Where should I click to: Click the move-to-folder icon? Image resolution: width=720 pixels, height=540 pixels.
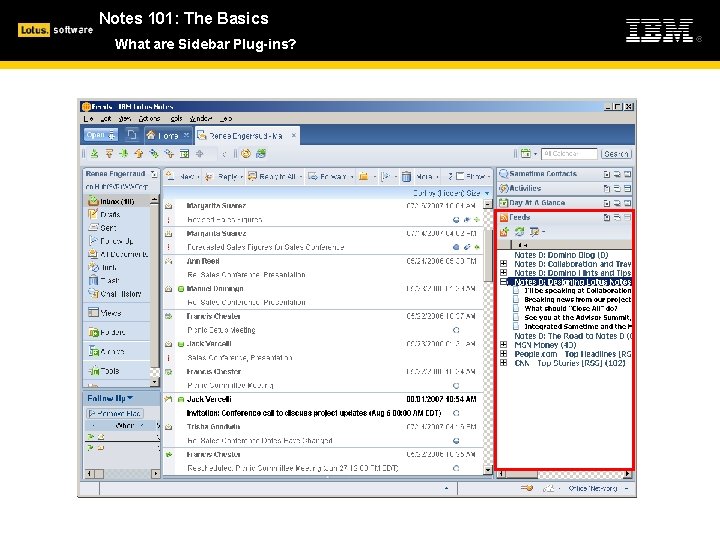(x=364, y=176)
